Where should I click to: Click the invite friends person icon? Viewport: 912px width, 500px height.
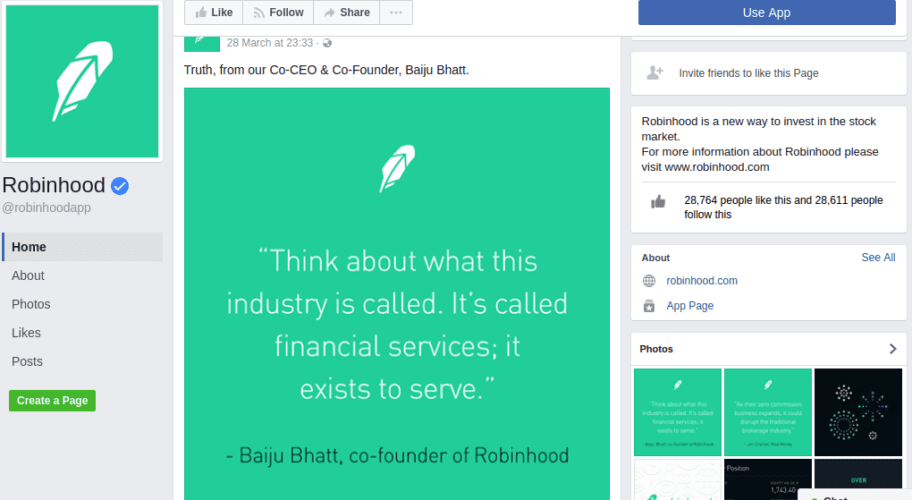[x=655, y=73]
